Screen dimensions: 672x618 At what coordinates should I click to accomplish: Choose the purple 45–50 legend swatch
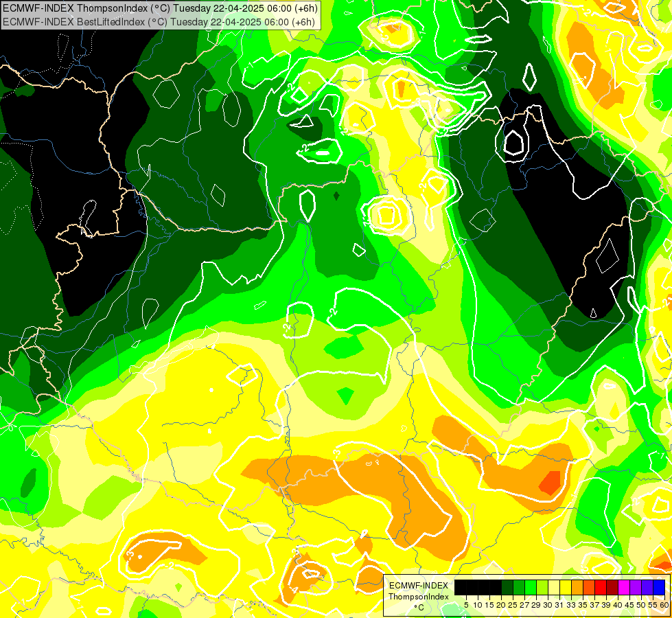tap(636, 588)
